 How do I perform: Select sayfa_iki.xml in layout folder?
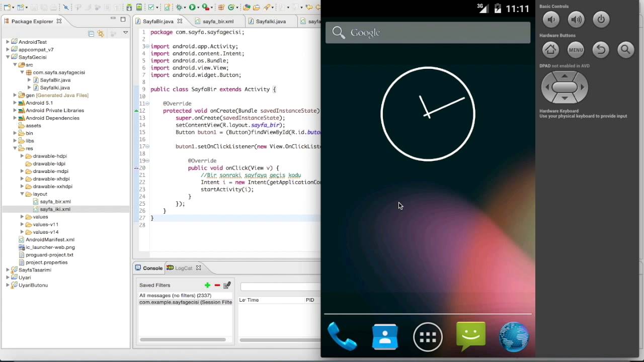(x=55, y=209)
